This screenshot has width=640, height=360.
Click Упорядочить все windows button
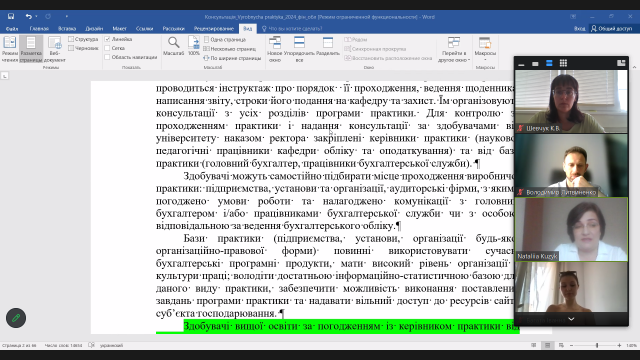[299, 49]
